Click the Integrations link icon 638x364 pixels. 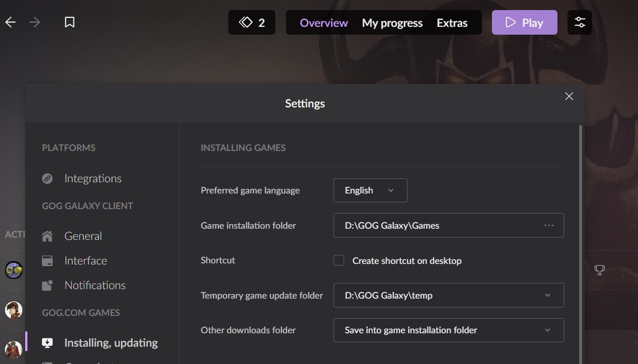coord(47,178)
